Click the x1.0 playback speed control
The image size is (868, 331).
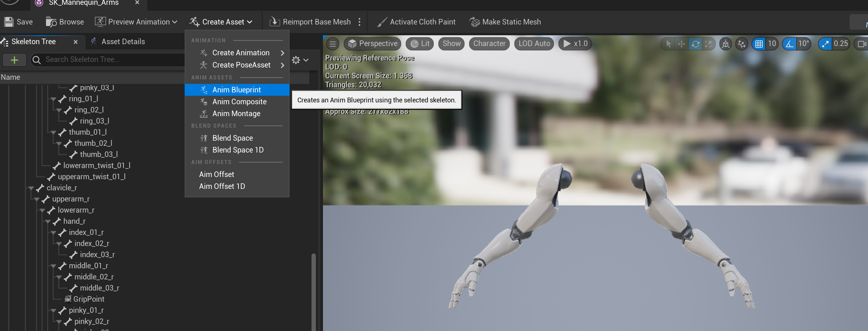[x=575, y=44]
